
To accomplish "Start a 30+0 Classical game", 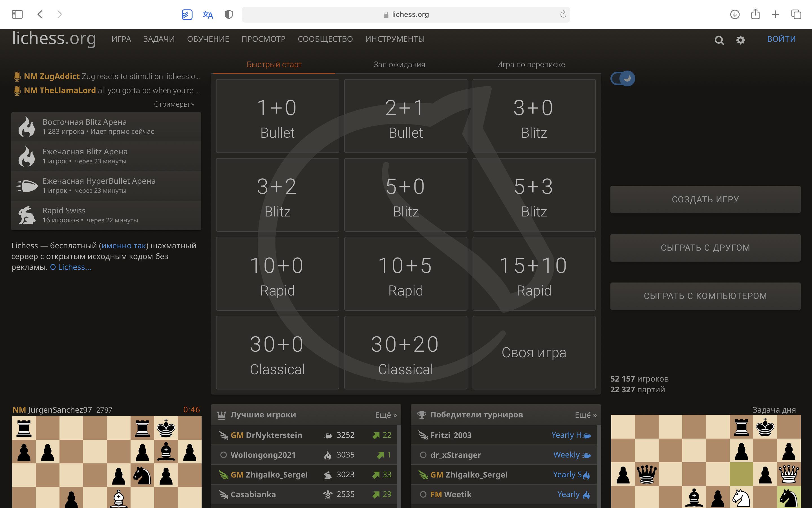I will (x=277, y=352).
